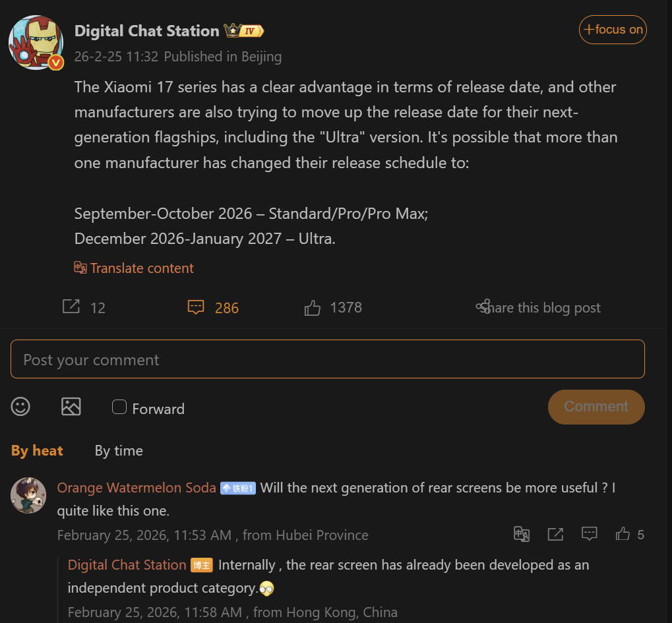Open the emoji picker smiley icon

pos(20,407)
